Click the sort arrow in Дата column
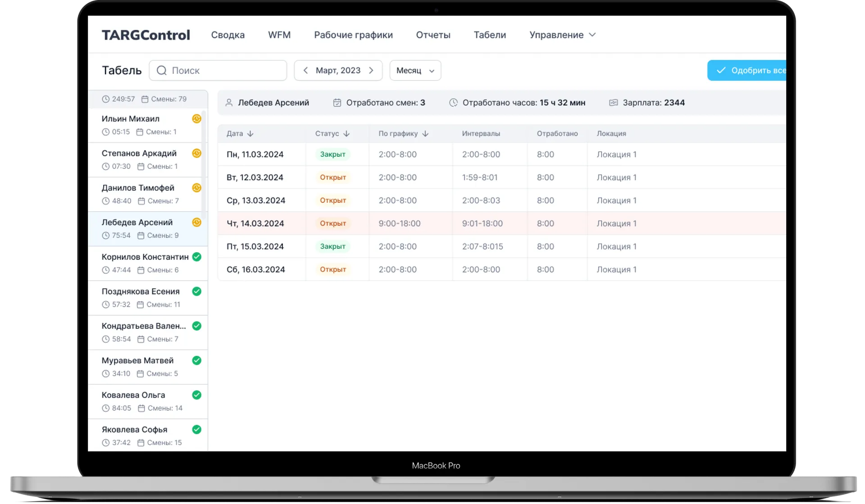 tap(250, 134)
